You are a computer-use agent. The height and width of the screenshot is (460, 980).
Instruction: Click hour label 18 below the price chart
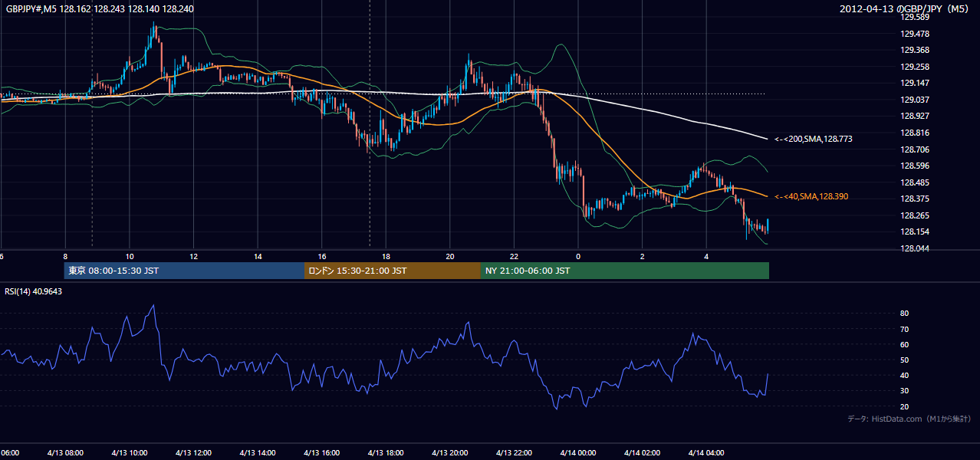[386, 256]
